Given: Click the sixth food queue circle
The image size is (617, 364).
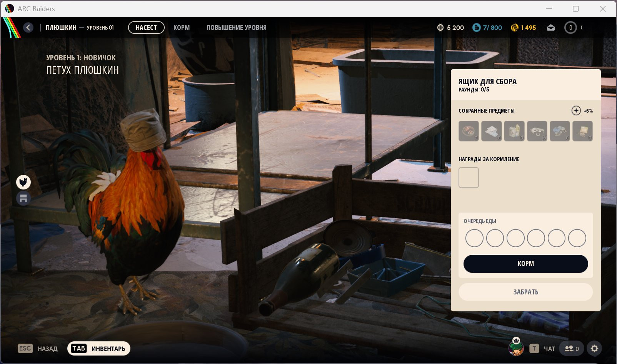Looking at the screenshot, I should coord(577,238).
